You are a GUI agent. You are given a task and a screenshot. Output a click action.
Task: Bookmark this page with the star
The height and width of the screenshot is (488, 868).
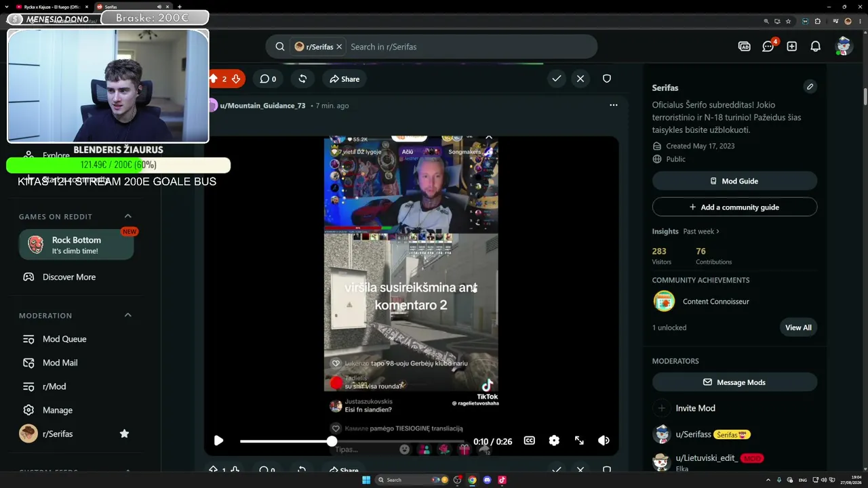[788, 21]
